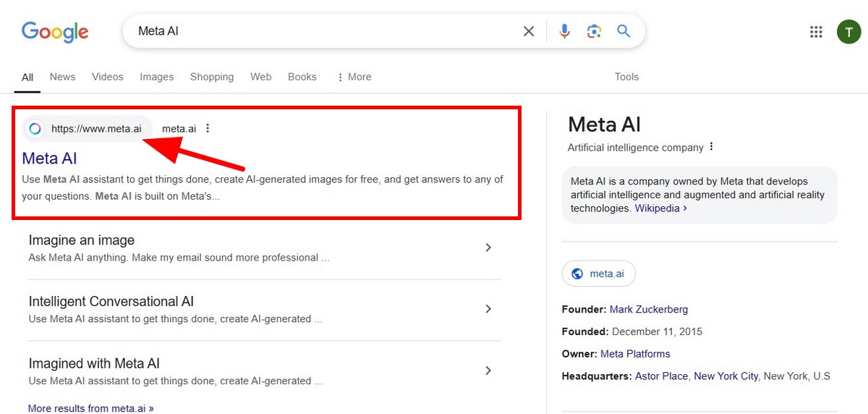Switch to the Images tab
868x414 pixels.
(x=157, y=77)
